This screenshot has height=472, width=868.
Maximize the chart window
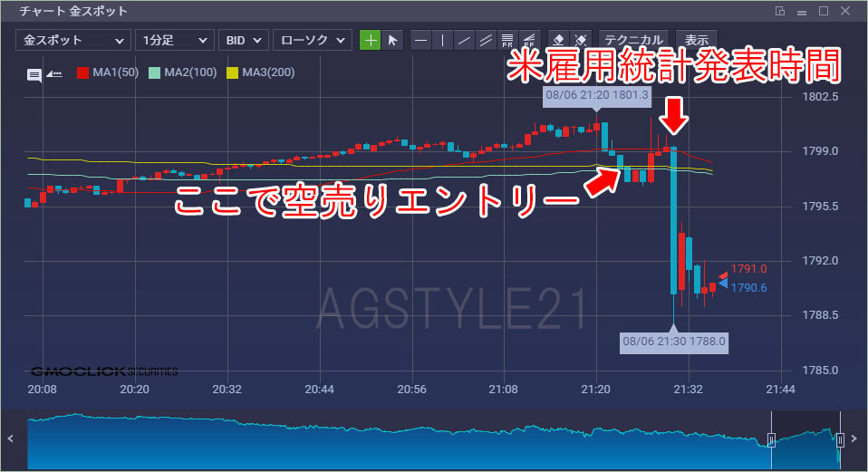(x=824, y=11)
